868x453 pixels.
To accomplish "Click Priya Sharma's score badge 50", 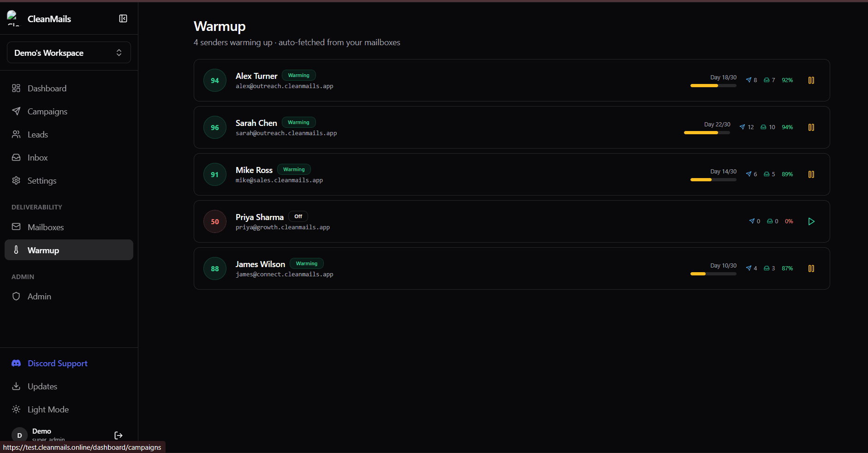I will tap(215, 221).
